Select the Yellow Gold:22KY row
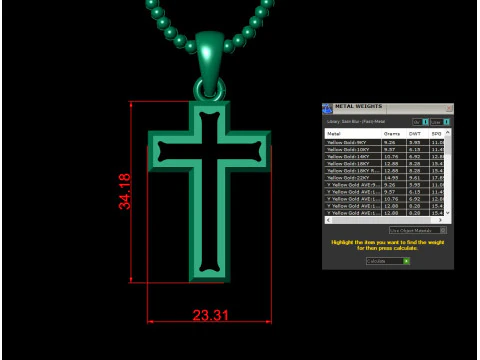 [x=385, y=178]
